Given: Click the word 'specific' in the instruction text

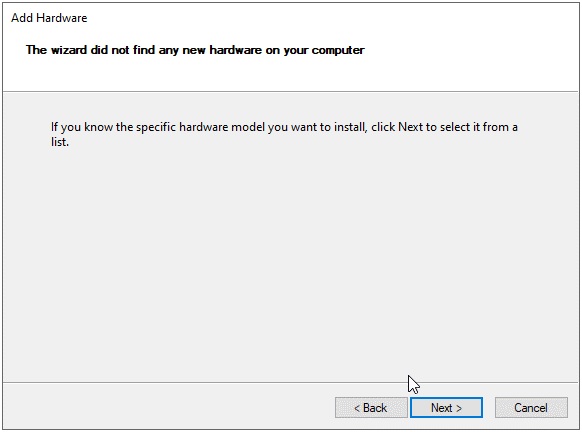Looking at the screenshot, I should coord(156,127).
